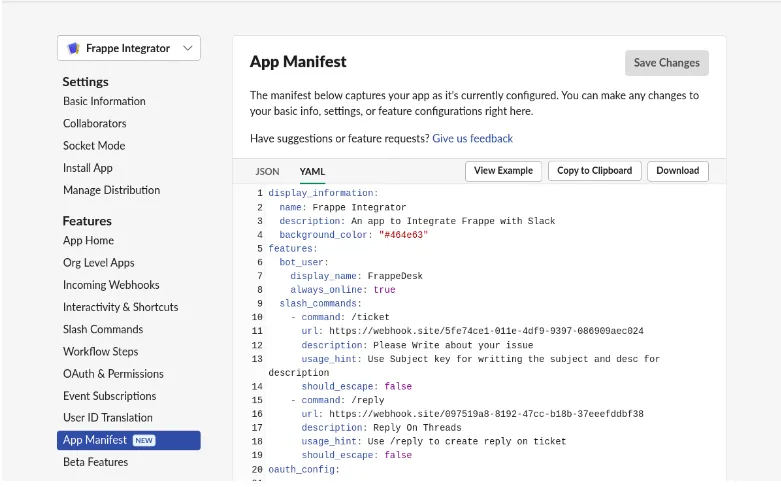The width and height of the screenshot is (781, 487).
Task: Open Workflow Steps page
Action: click(101, 352)
